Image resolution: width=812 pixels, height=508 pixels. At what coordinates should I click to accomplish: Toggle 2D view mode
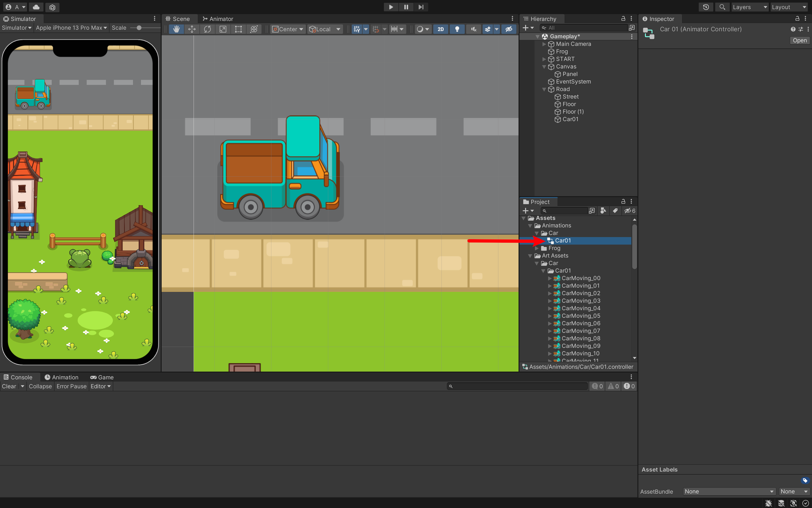441,29
